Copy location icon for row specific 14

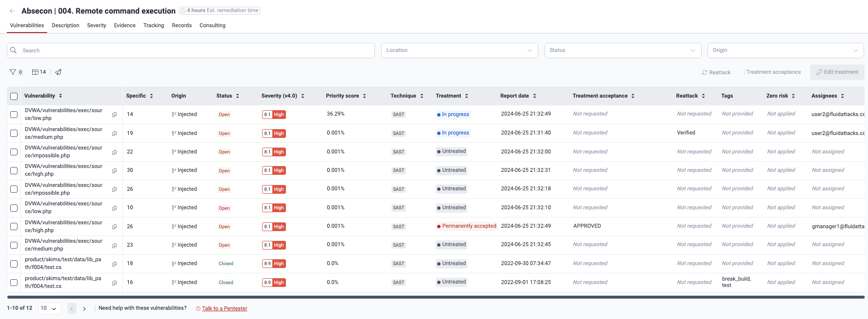(114, 115)
